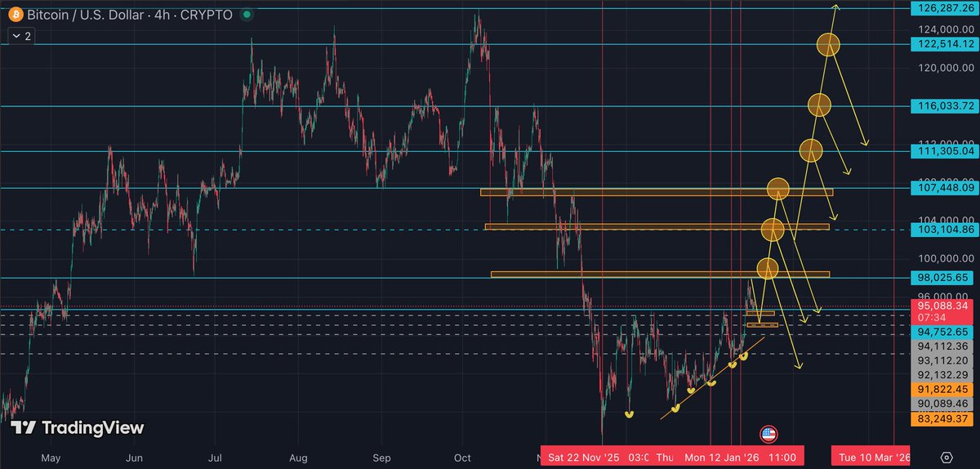The width and height of the screenshot is (980, 469).
Task: Open the US flag economic event marker
Action: pos(768,434)
